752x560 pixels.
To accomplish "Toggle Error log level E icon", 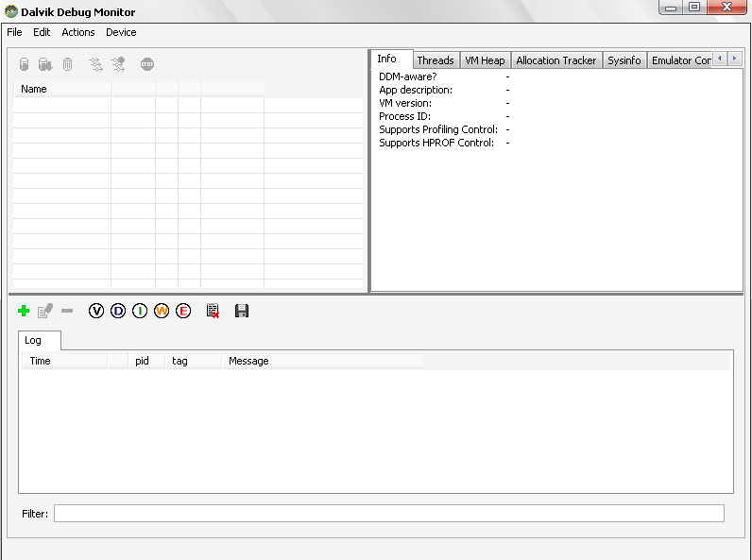I will click(183, 312).
